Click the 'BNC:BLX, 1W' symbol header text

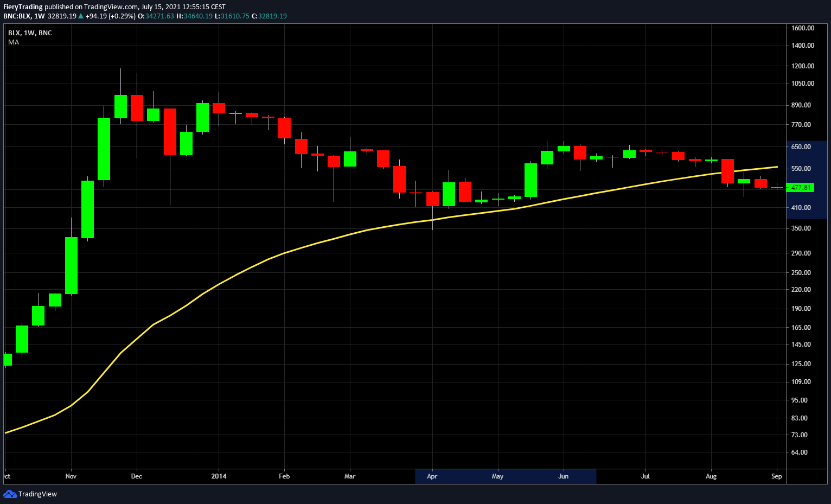(24, 16)
